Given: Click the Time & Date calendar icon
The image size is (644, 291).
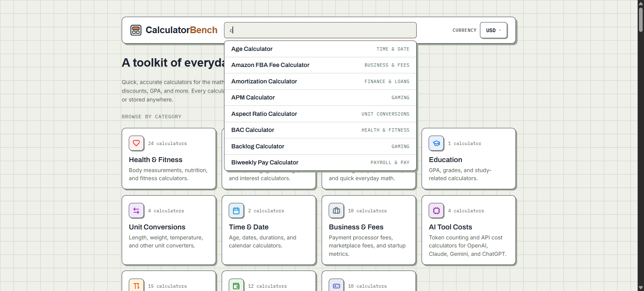Looking at the screenshot, I should [x=236, y=211].
